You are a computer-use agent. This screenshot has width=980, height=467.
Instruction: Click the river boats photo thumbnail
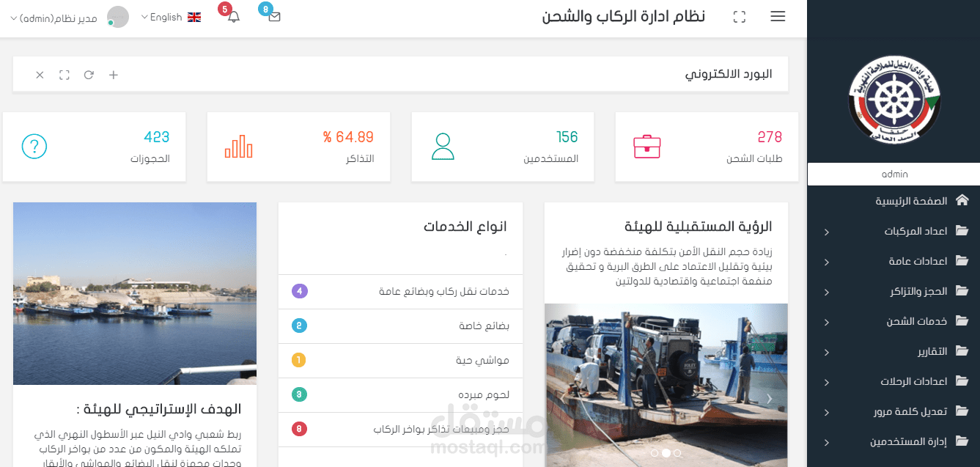[135, 293]
